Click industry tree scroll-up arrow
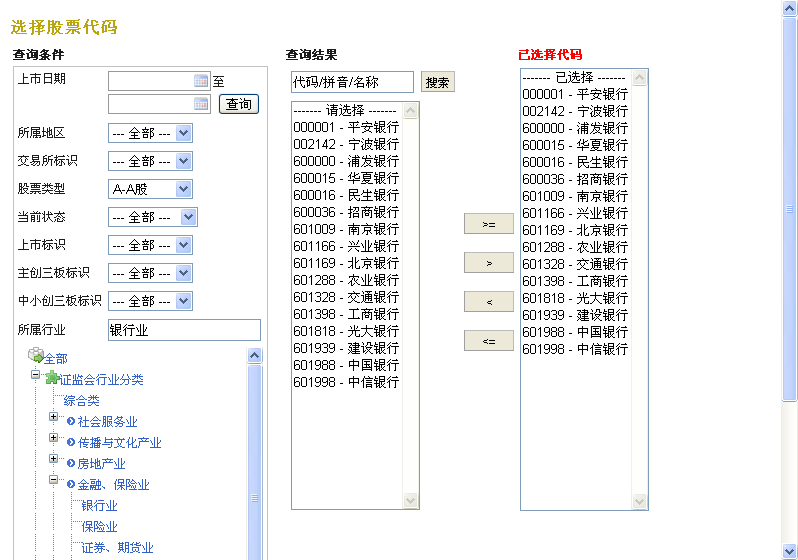798x560 pixels. tap(254, 355)
